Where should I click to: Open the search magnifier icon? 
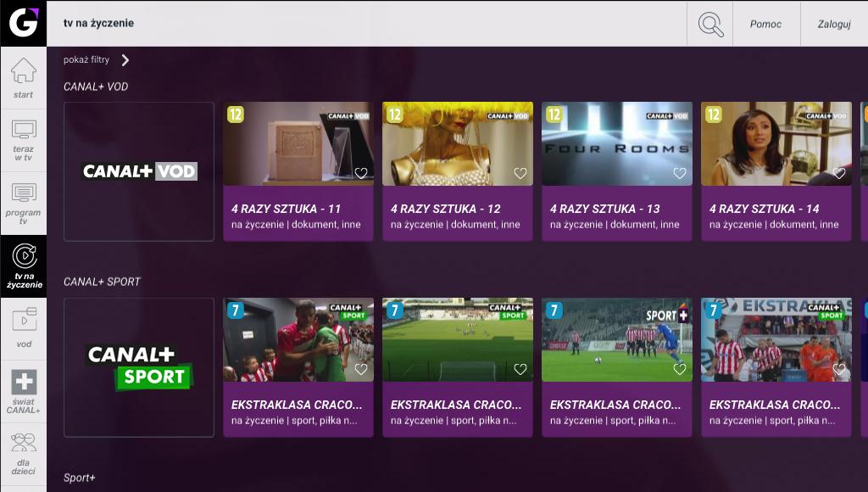(x=710, y=24)
